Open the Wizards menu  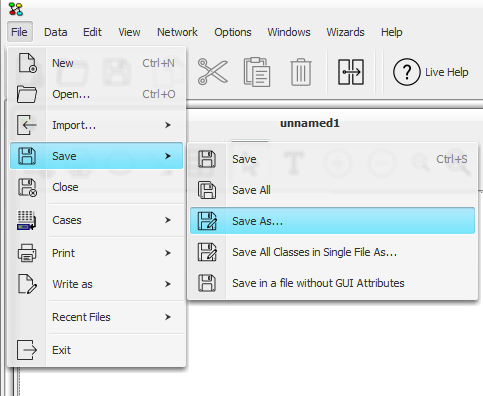click(x=345, y=32)
